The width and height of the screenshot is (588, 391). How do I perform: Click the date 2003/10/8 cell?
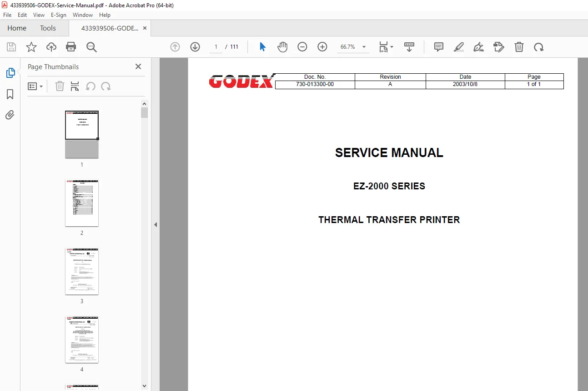point(465,85)
